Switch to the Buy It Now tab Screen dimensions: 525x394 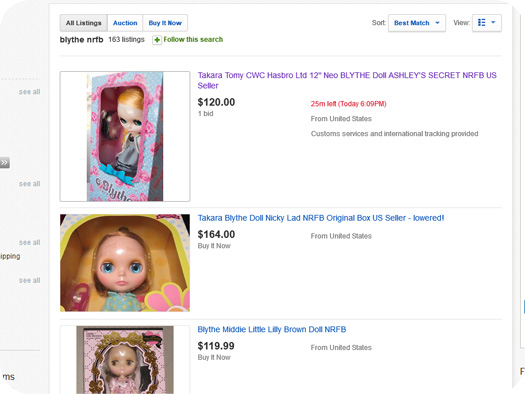coord(165,23)
